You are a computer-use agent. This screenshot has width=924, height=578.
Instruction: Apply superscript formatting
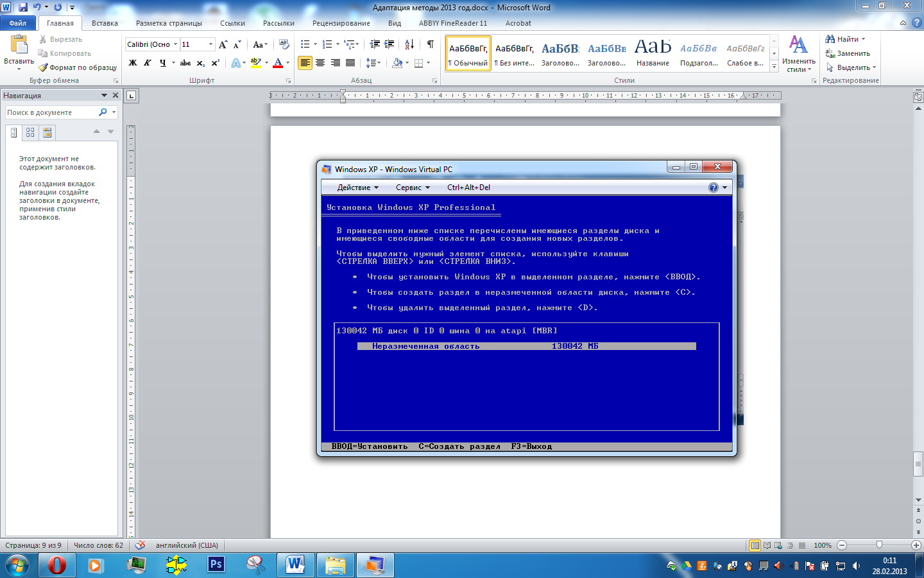(x=215, y=63)
